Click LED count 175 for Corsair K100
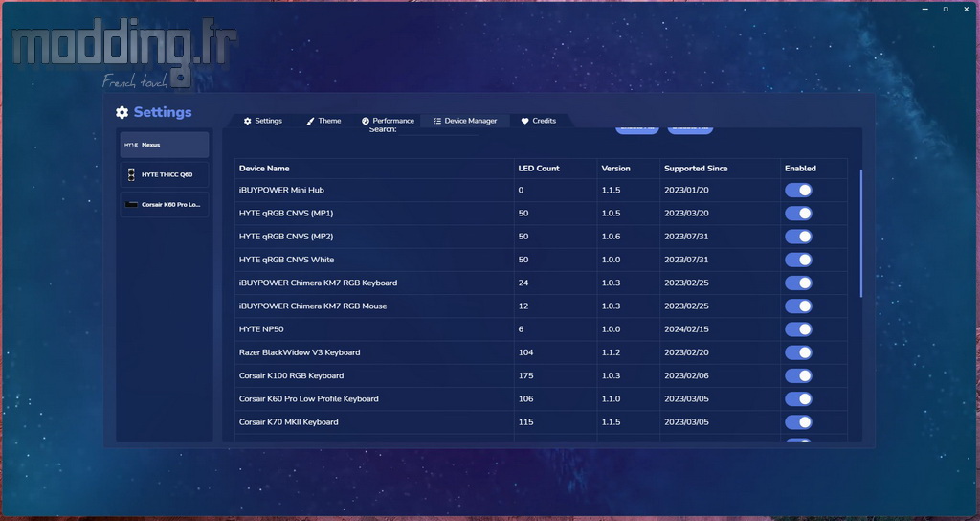 [x=525, y=375]
